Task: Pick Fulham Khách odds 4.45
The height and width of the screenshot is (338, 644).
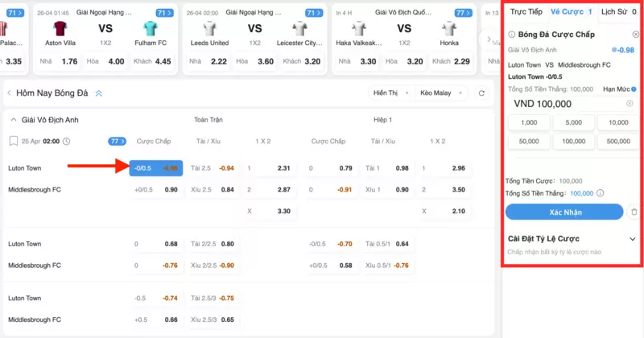Action: pyautogui.click(x=152, y=62)
